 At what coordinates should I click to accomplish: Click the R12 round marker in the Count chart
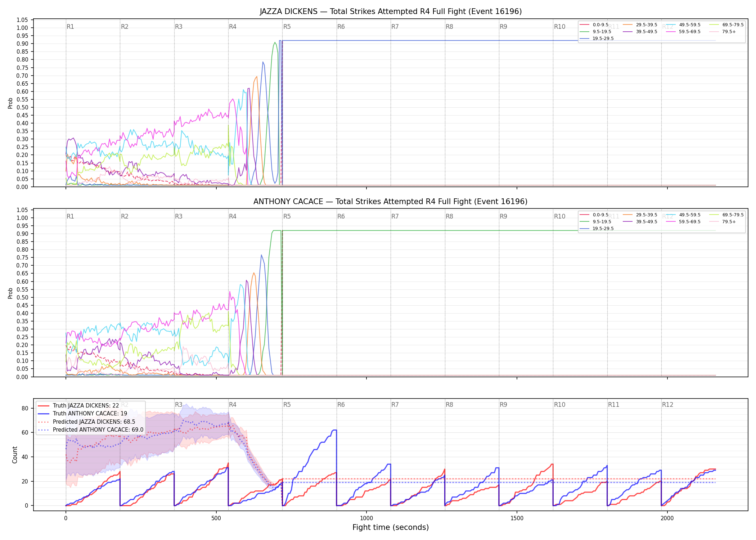(x=667, y=405)
